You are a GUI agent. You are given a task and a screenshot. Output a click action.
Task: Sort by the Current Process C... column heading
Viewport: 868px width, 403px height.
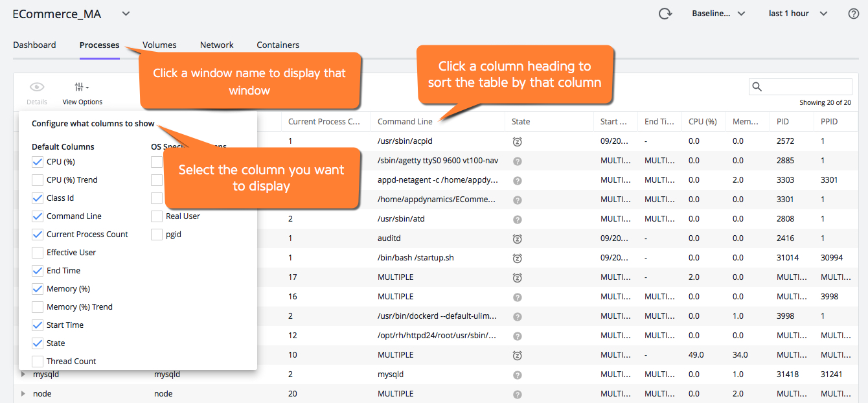[x=325, y=122]
